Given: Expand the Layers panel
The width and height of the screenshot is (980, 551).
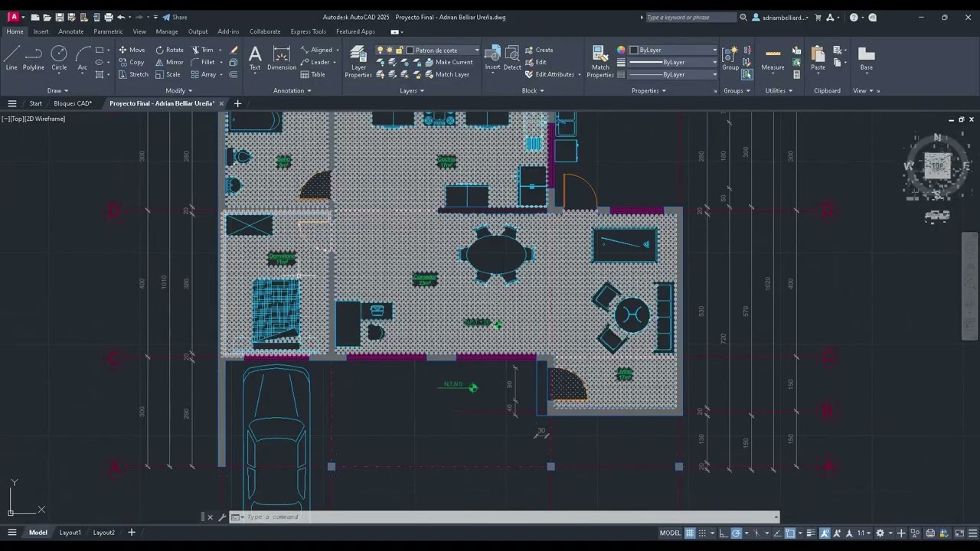Looking at the screenshot, I should [411, 90].
